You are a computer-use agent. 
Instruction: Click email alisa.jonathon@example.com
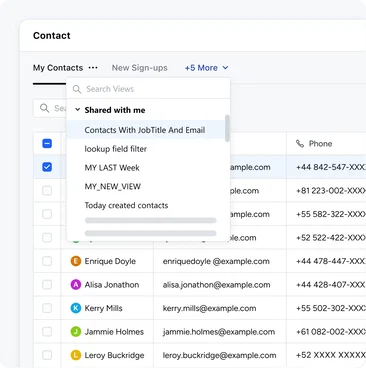pyautogui.click(x=216, y=285)
